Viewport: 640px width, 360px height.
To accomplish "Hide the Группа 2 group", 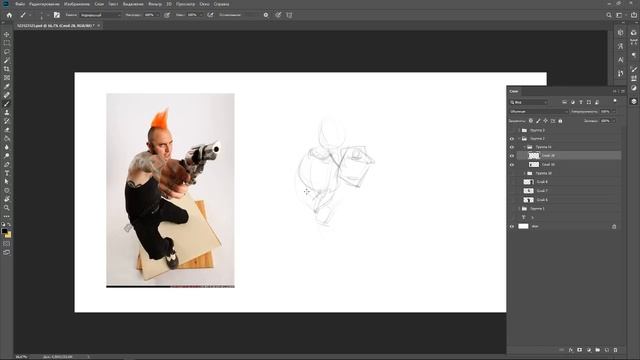I will point(512,139).
